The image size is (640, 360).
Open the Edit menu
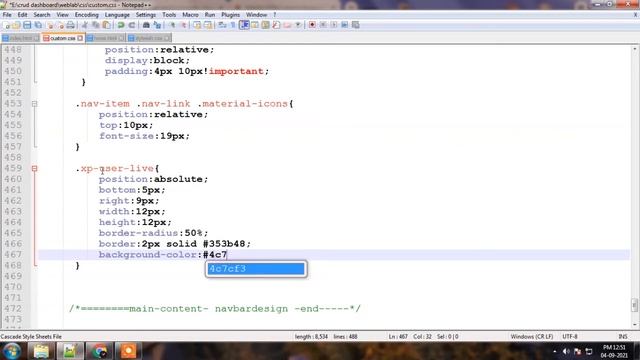tap(22, 15)
